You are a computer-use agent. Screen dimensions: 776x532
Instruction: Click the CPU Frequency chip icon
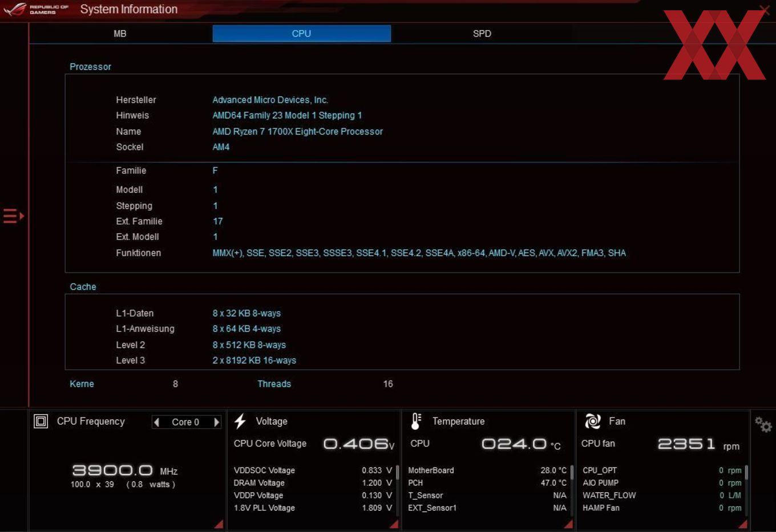(x=41, y=421)
